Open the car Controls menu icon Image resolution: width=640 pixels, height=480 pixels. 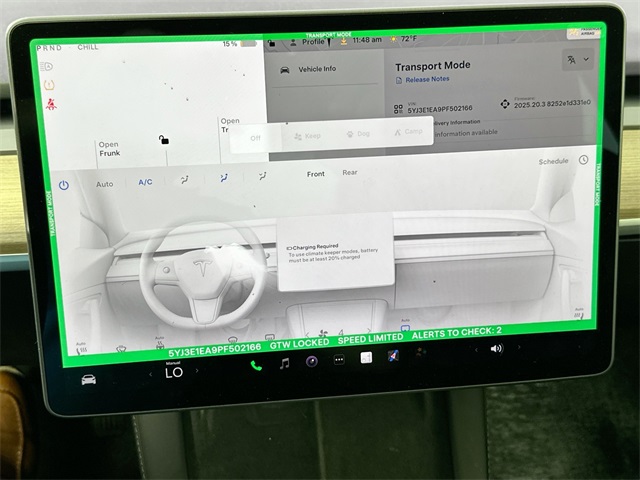(x=89, y=380)
